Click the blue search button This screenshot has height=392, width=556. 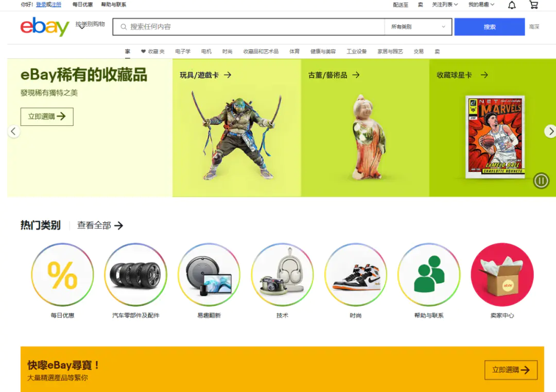[x=489, y=27]
